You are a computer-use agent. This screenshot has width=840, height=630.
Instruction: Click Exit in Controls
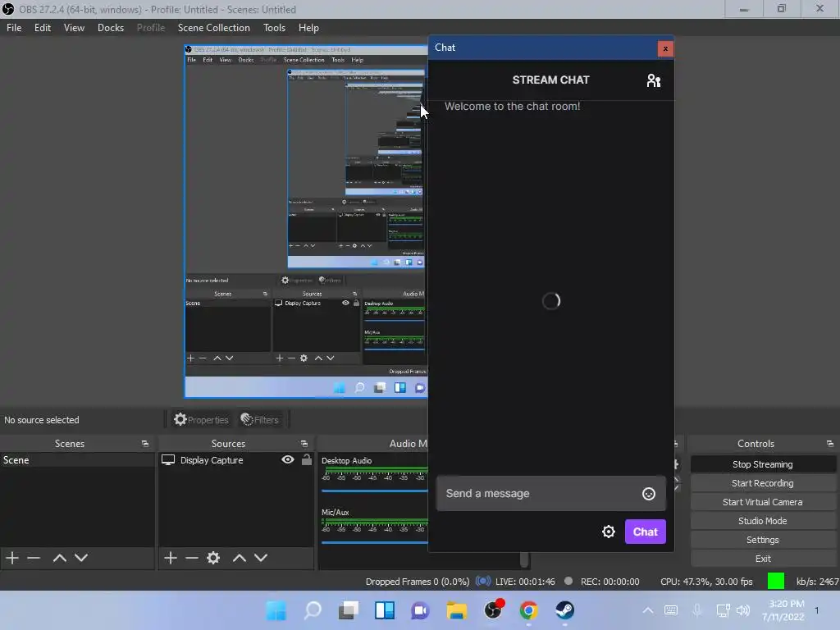(763, 559)
